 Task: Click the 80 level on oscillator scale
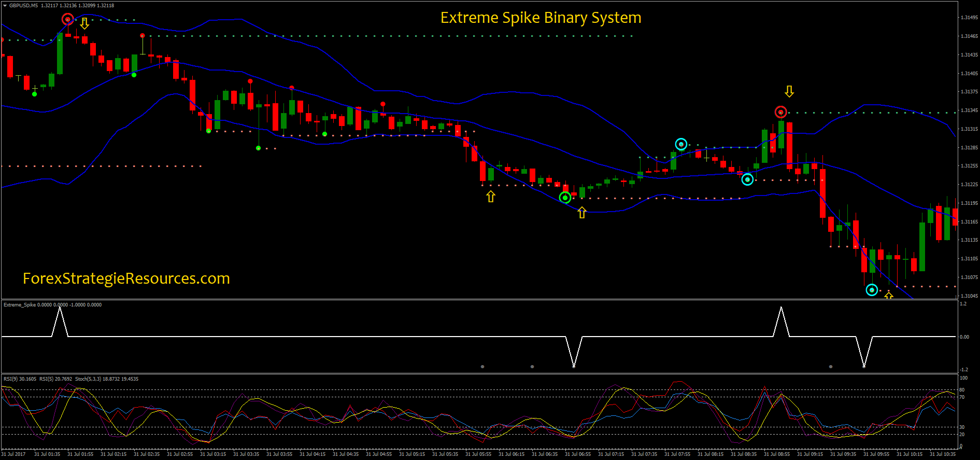(x=962, y=390)
